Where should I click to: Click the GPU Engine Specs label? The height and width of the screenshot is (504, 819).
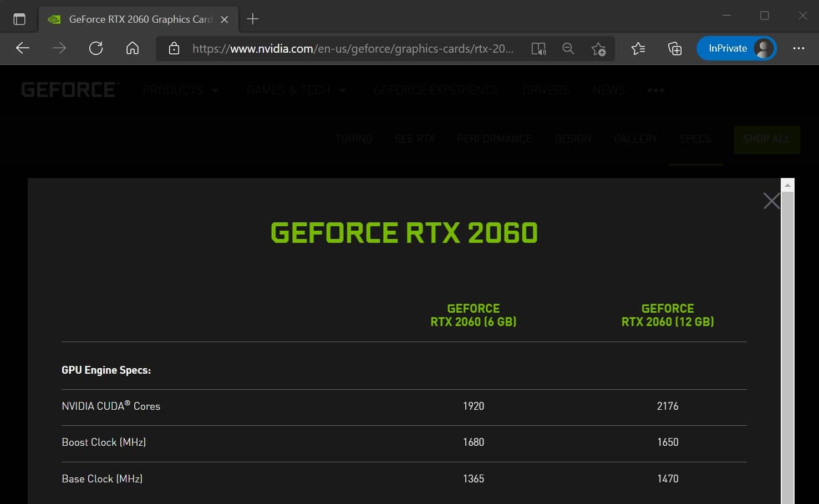point(106,370)
